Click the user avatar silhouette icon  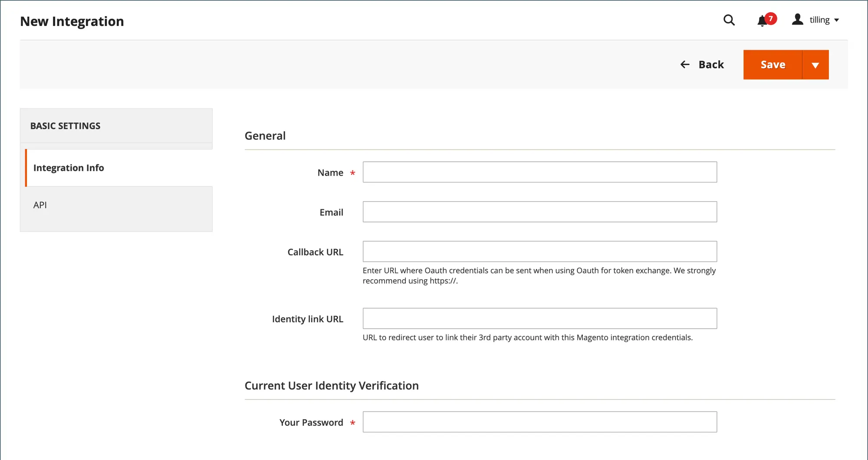point(797,20)
